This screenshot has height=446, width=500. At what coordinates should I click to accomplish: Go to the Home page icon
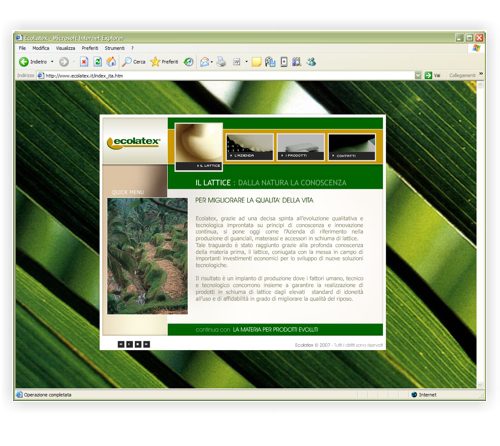[112, 62]
